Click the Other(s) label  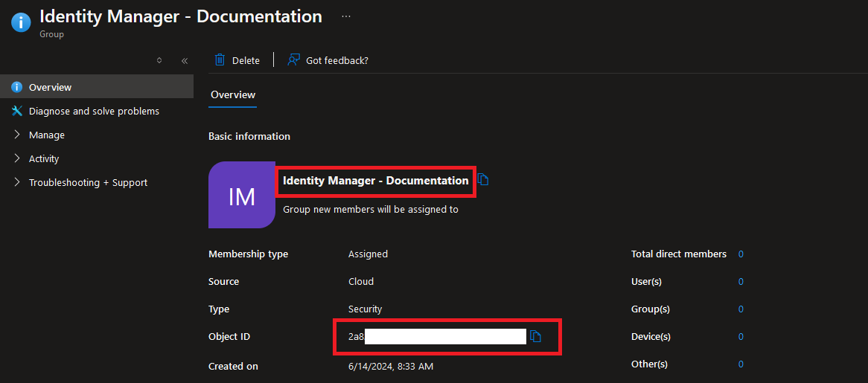tap(649, 364)
